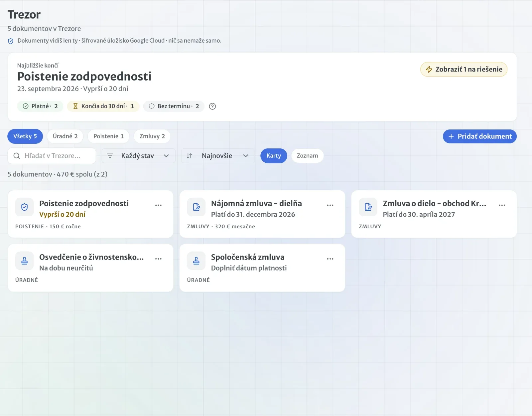Click the Trezor page title
Viewport: 532px width, 416px height.
point(24,15)
